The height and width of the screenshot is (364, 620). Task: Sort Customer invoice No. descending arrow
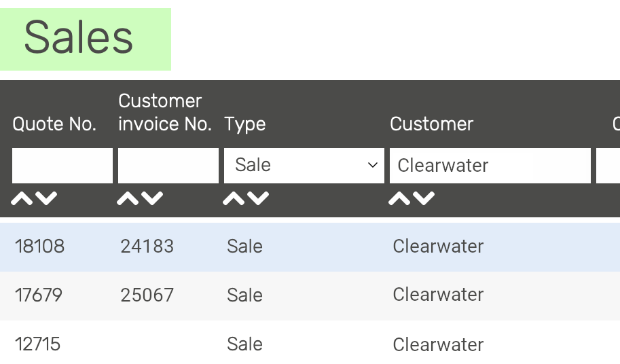pos(152,199)
